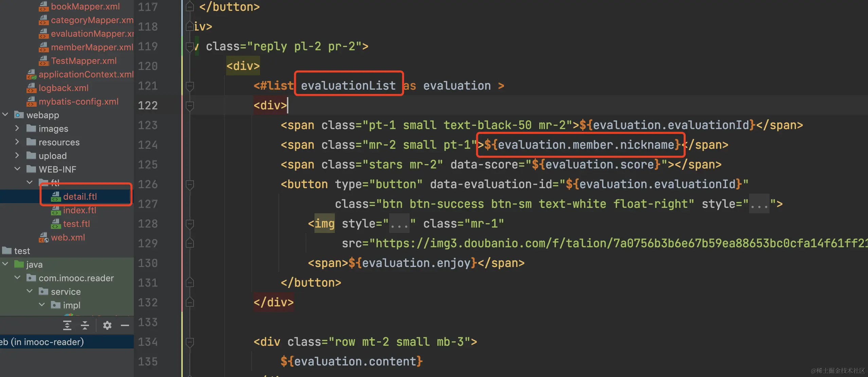Collapse the com.imooc.reader package
The height and width of the screenshot is (377, 868).
(17, 277)
